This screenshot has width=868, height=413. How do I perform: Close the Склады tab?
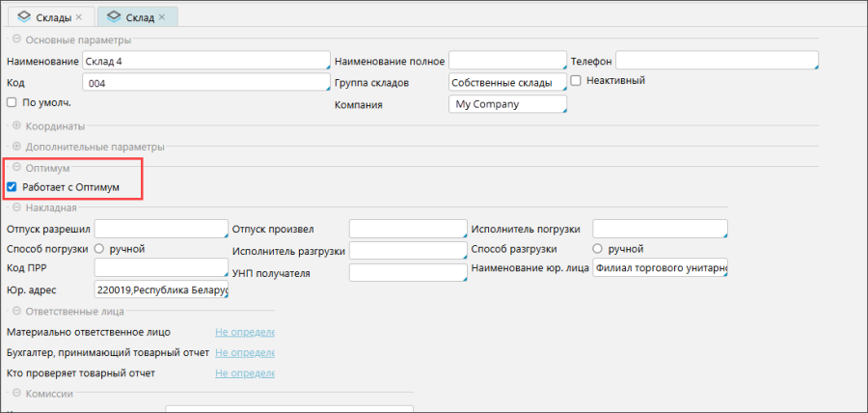(x=79, y=17)
